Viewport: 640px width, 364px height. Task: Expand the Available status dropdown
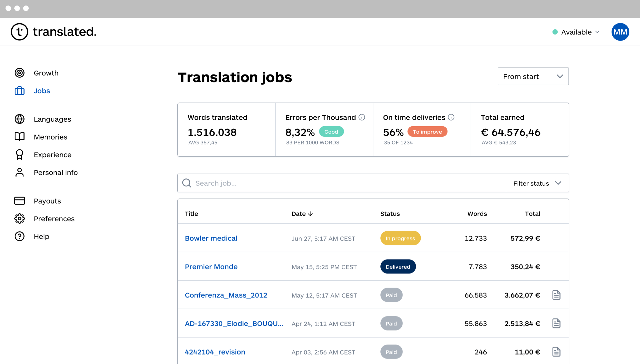576,32
